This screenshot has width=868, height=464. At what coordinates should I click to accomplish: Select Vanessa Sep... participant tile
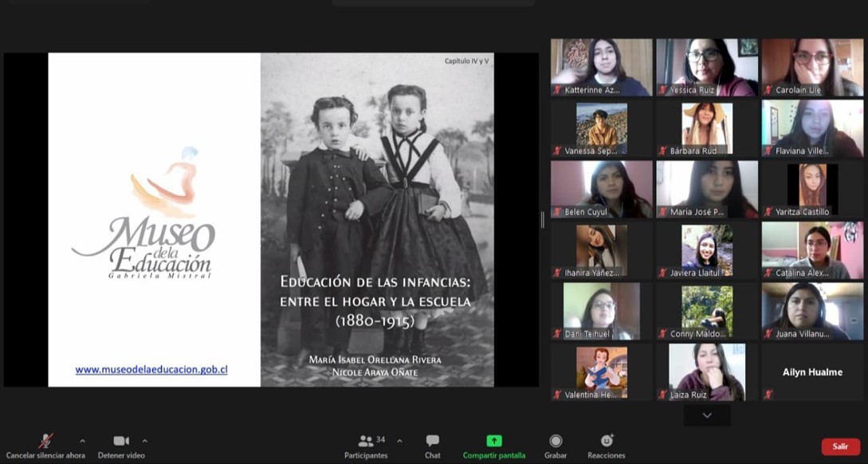tap(602, 128)
